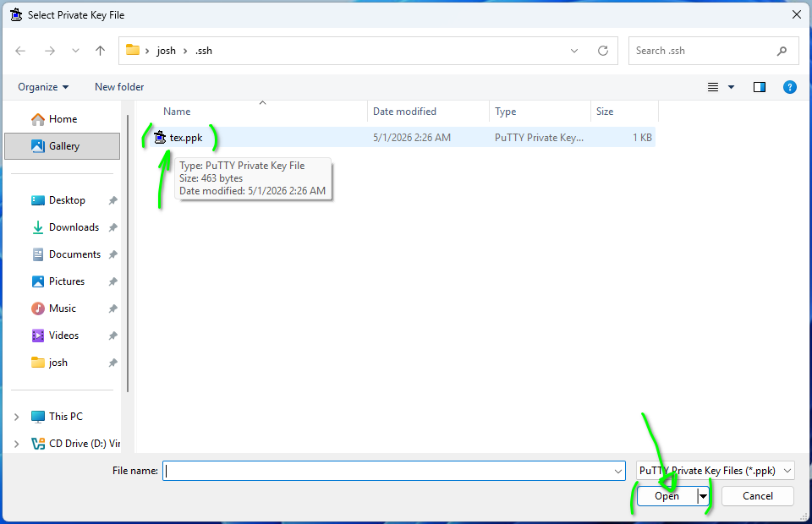The width and height of the screenshot is (812, 524).
Task: Open the Organize menu
Action: [x=43, y=87]
